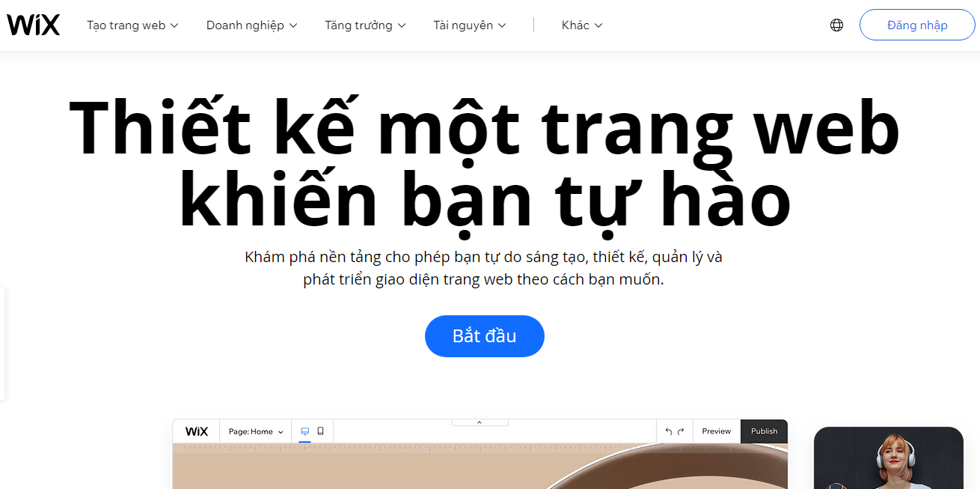The height and width of the screenshot is (489, 980).
Task: Click Preview in the editor mockup
Action: tap(717, 431)
